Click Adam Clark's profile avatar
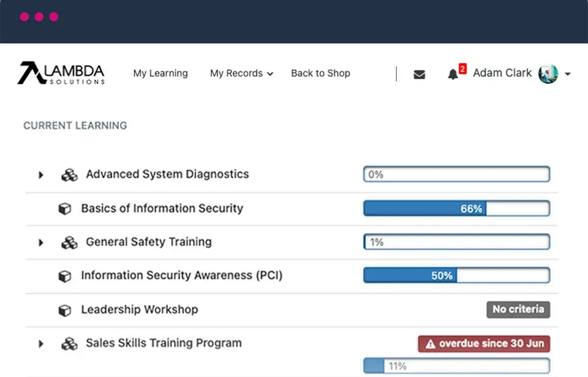The height and width of the screenshot is (377, 588). pyautogui.click(x=548, y=74)
